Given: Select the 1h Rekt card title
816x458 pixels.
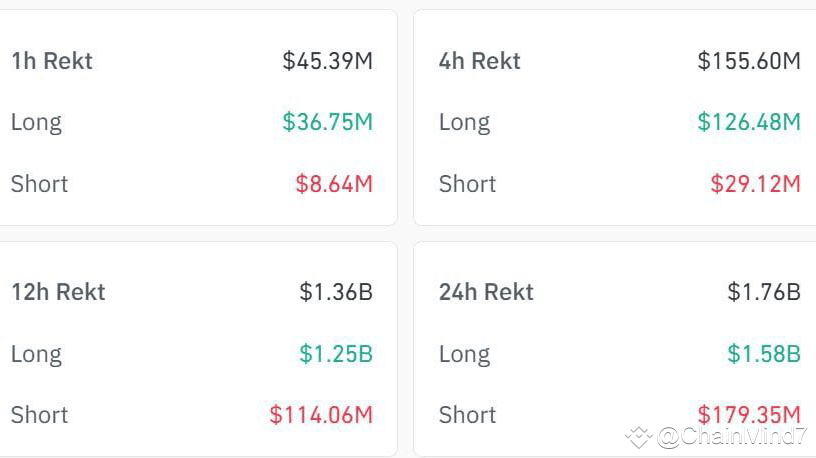Looking at the screenshot, I should (52, 61).
